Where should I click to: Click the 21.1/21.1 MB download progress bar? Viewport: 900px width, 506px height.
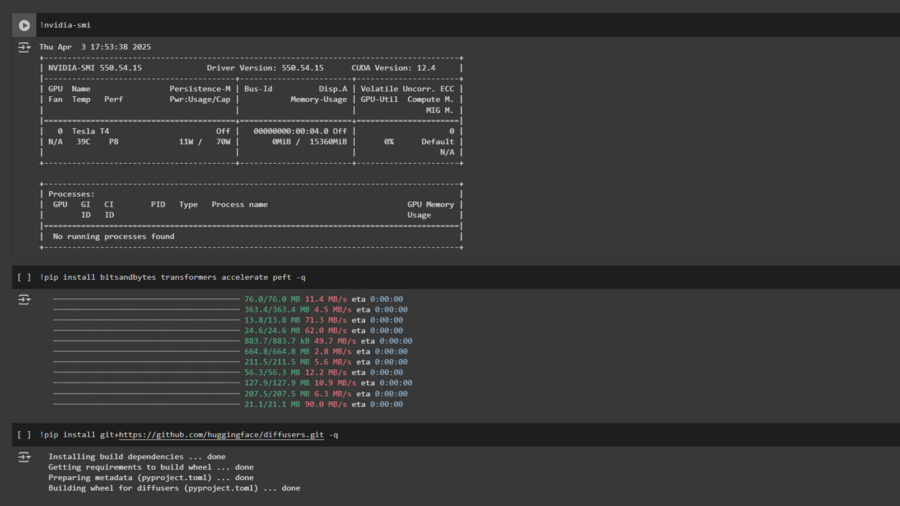[x=146, y=404]
